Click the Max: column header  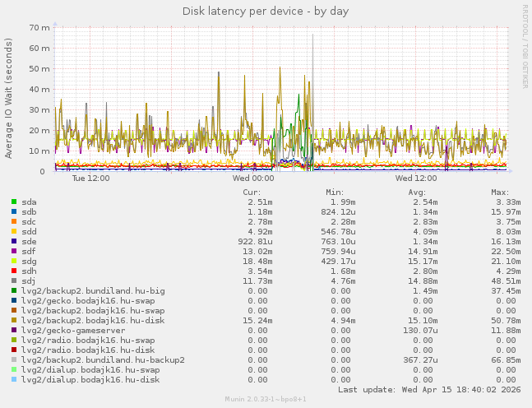pos(500,192)
